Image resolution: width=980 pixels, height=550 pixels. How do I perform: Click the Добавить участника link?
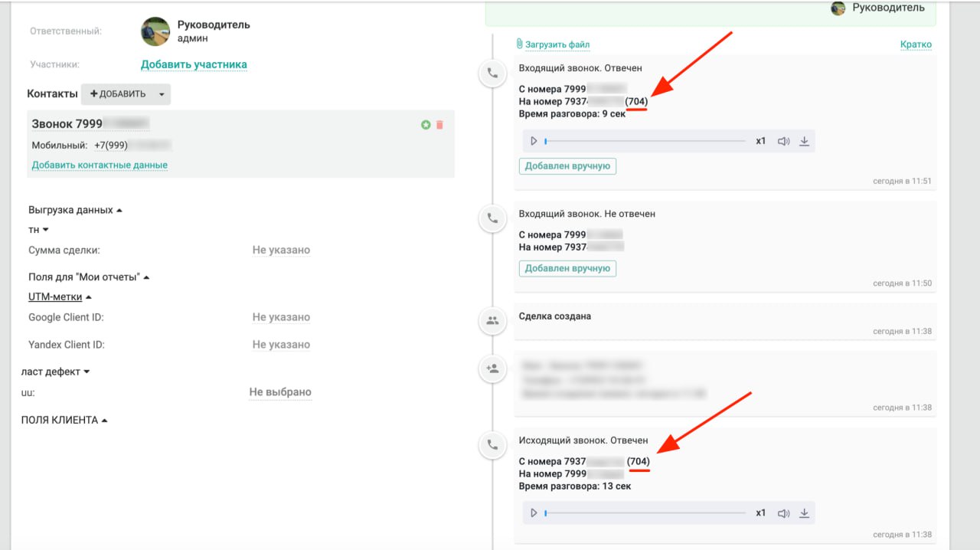194,64
